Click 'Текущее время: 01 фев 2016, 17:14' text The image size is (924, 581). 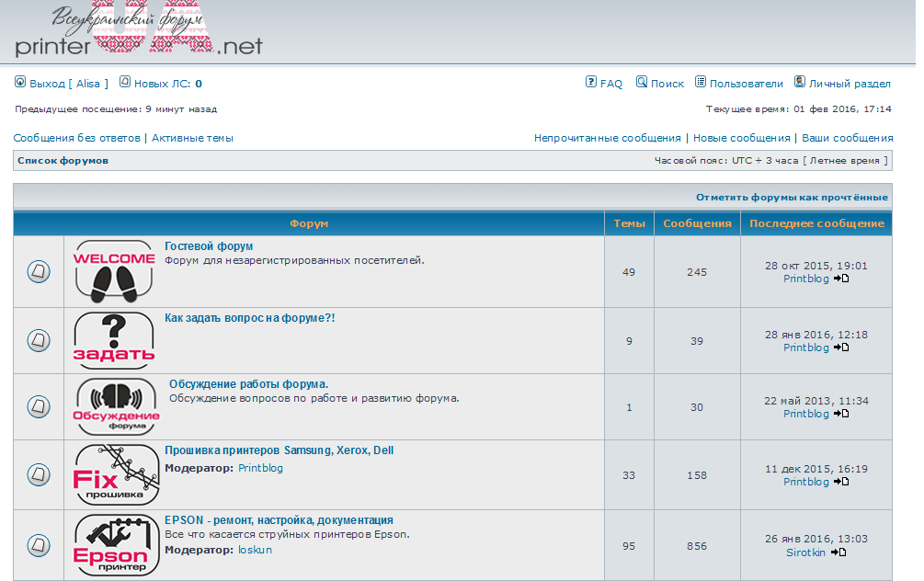pyautogui.click(x=798, y=109)
